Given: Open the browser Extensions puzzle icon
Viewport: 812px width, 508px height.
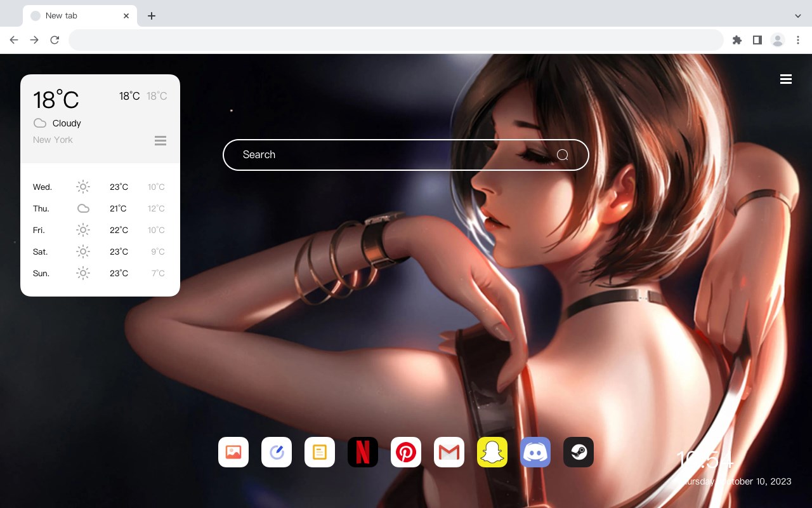Looking at the screenshot, I should click(x=737, y=40).
